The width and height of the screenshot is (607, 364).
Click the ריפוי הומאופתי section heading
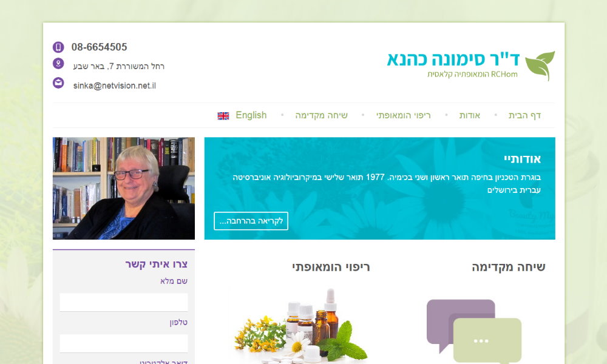coord(331,267)
